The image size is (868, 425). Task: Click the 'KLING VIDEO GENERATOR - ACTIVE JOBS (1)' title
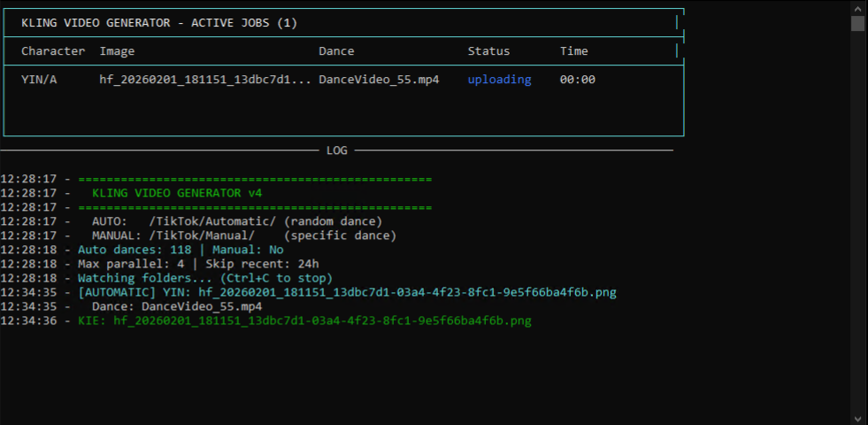(x=159, y=23)
